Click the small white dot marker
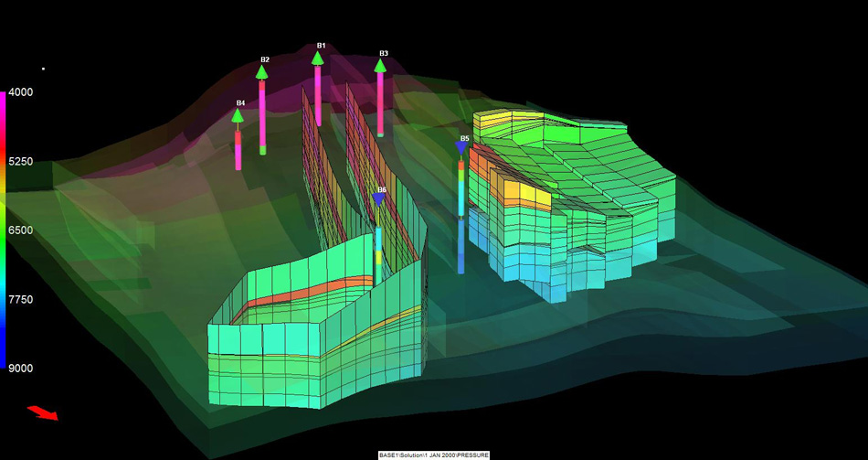Image resolution: width=868 pixels, height=460 pixels. pos(43,68)
